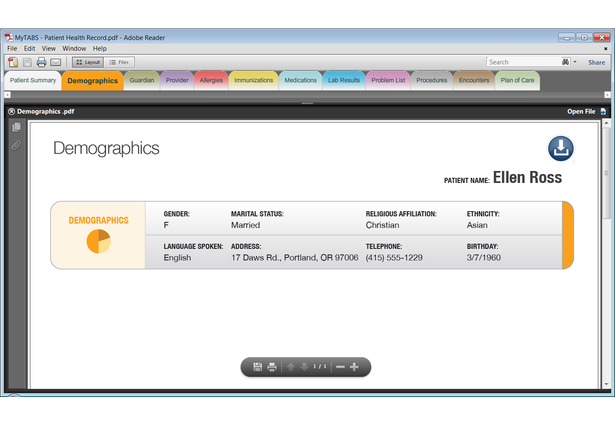Click save icon in floating toolbar
Viewport: 615px width, 424px height.
[257, 367]
